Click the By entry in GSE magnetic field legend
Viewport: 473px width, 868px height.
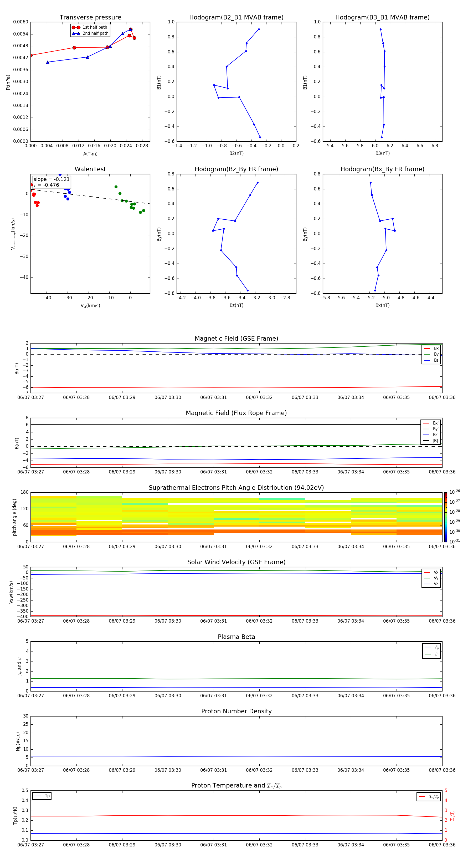431,354
